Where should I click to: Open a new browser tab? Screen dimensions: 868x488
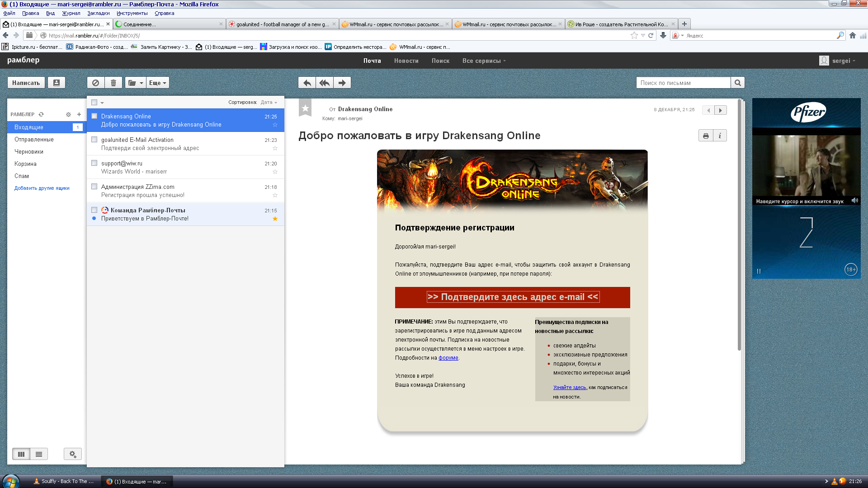pyautogui.click(x=684, y=24)
